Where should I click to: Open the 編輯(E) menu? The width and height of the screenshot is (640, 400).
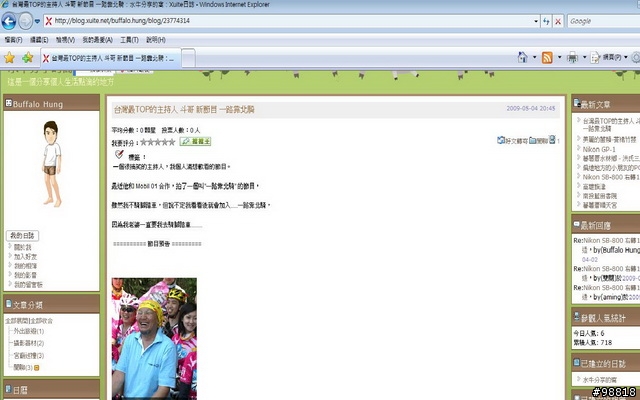pos(39,40)
